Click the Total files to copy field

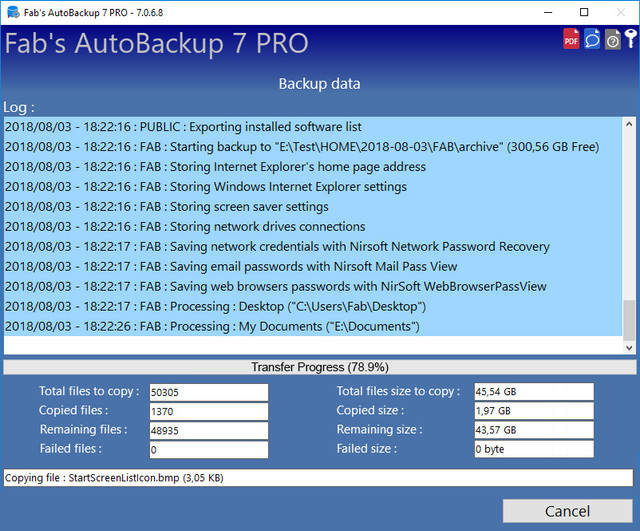point(209,392)
